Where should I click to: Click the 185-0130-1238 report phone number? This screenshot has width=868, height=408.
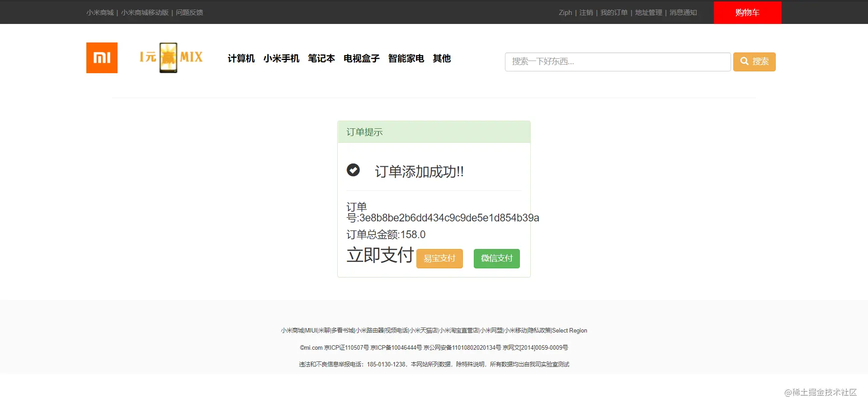click(386, 365)
